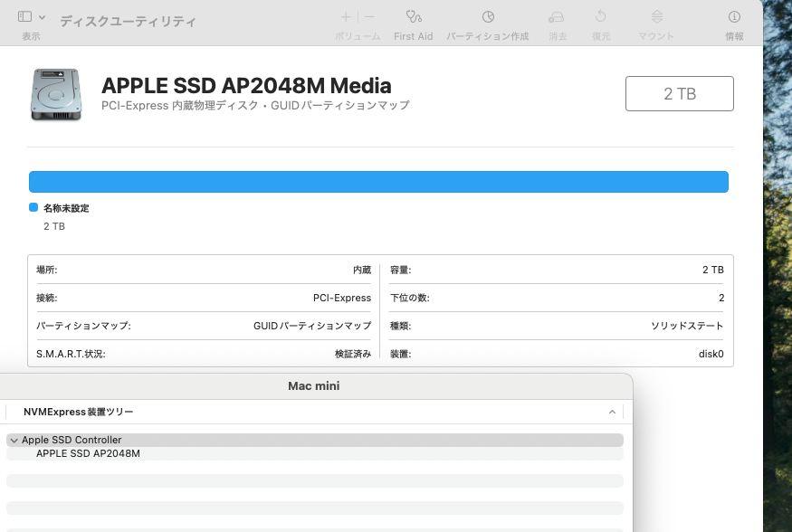Collapse the NVMExpress装置ツリー header chevron
Viewport: 792px width, 532px height.
coord(612,412)
